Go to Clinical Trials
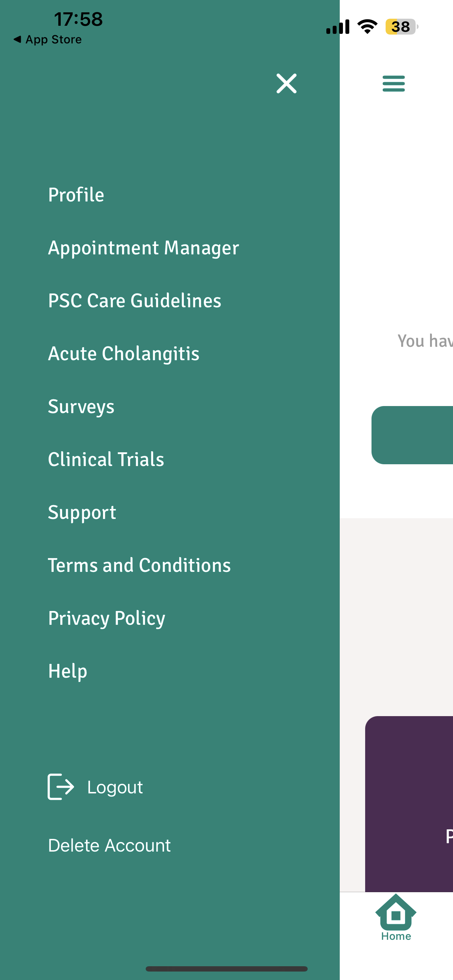Viewport: 453px width, 980px height. pos(106,459)
